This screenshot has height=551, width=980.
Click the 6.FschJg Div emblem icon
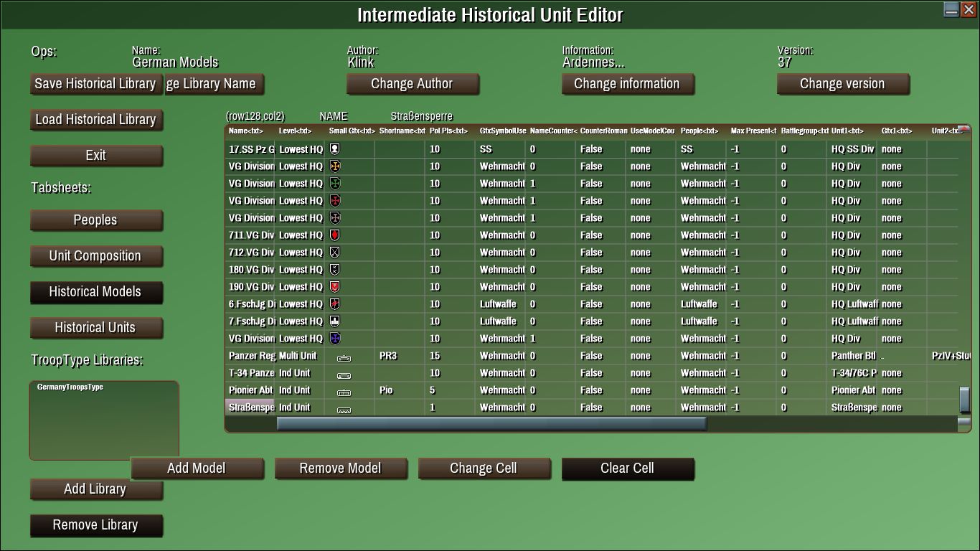334,304
